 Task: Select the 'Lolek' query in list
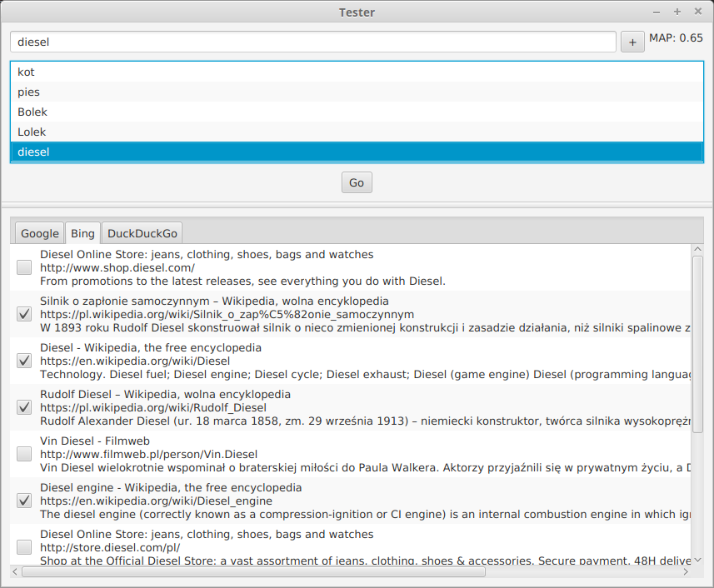(357, 132)
